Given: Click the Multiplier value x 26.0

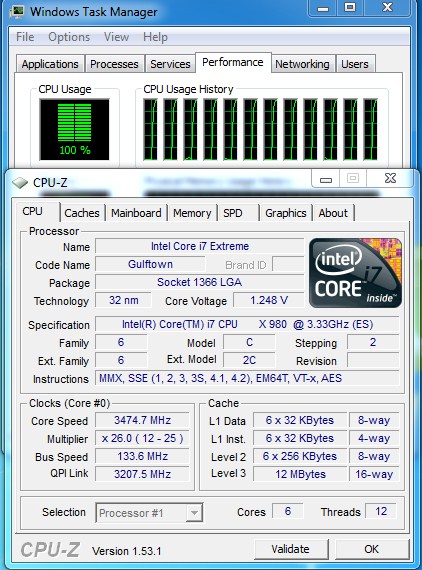Looking at the screenshot, I should click(x=142, y=438).
